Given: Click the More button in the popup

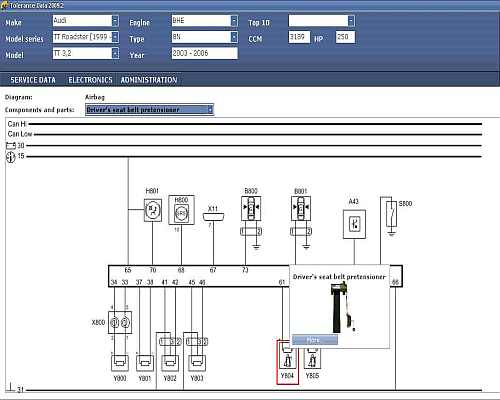Looking at the screenshot, I should coord(315,340).
